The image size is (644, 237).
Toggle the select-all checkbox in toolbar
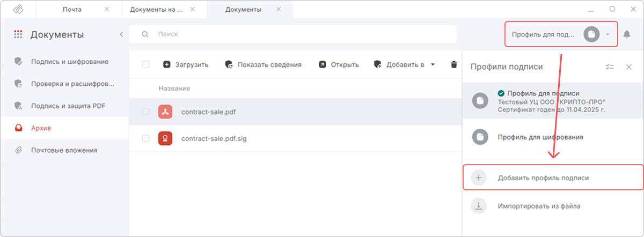click(x=145, y=64)
